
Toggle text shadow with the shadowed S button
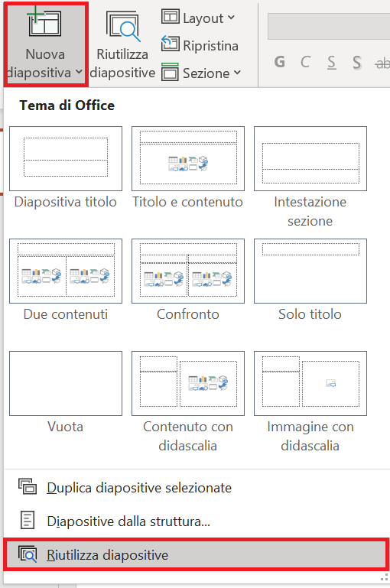[356, 62]
